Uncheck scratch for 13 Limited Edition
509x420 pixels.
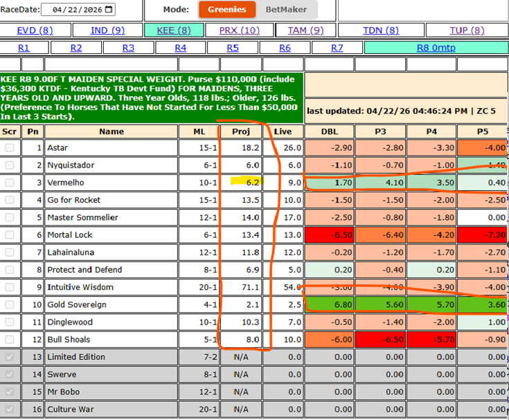coord(10,357)
